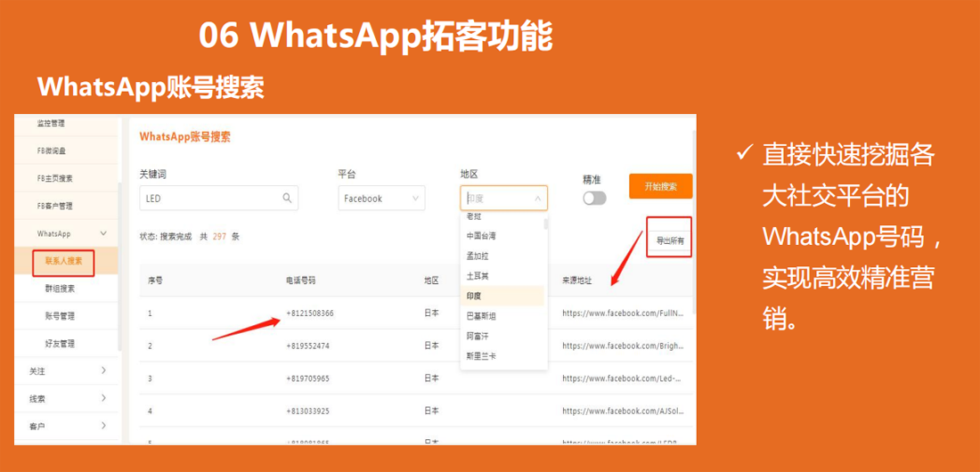Collapse the WhatsApp sidebar section
This screenshot has width=980, height=472.
(x=103, y=233)
